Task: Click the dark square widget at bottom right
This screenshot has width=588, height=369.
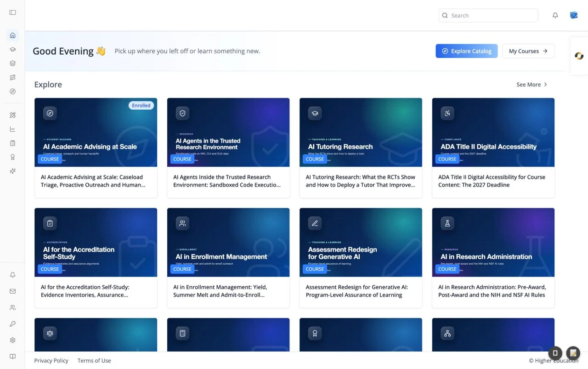Action: pyautogui.click(x=555, y=353)
